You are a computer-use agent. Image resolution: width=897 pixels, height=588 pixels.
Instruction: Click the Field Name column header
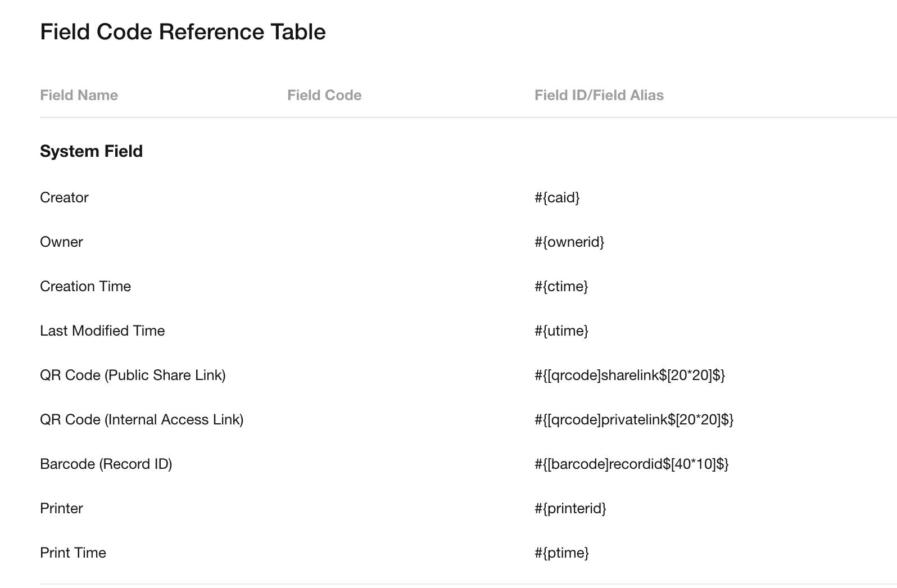click(x=79, y=95)
